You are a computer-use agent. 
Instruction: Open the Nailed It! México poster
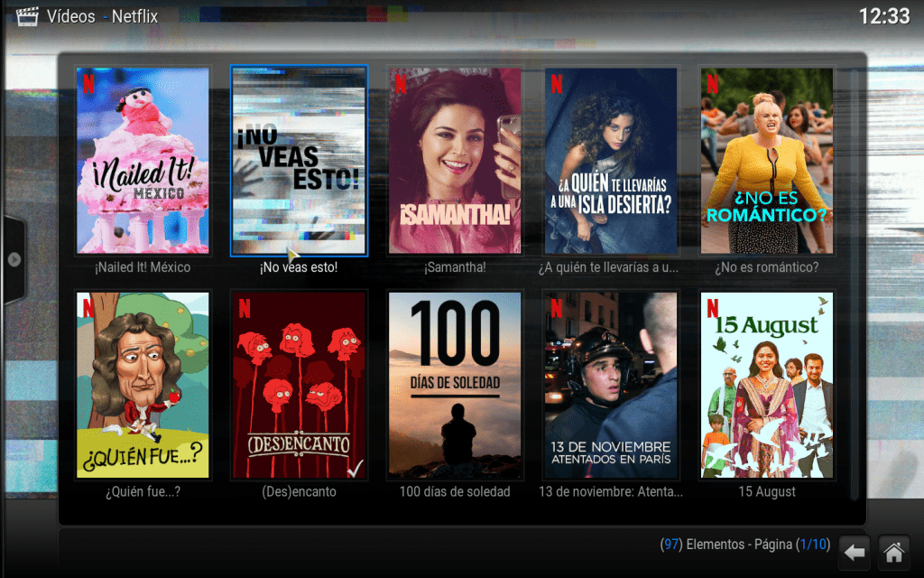coord(143,161)
